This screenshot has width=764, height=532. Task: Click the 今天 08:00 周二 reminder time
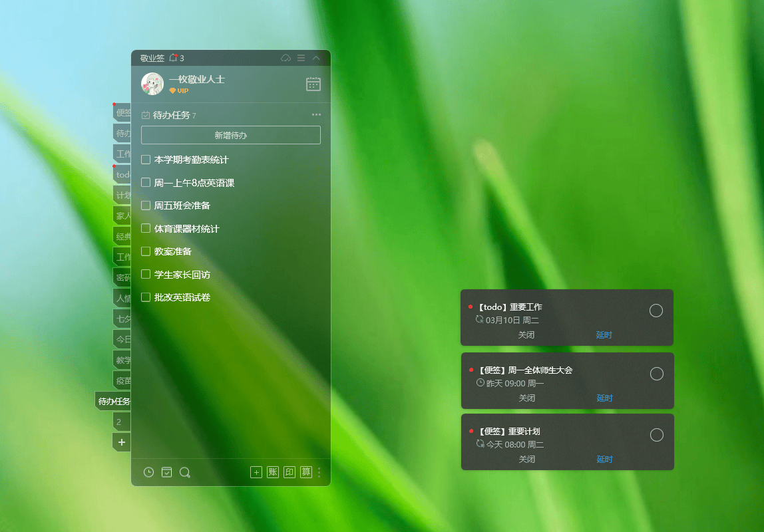coord(515,445)
